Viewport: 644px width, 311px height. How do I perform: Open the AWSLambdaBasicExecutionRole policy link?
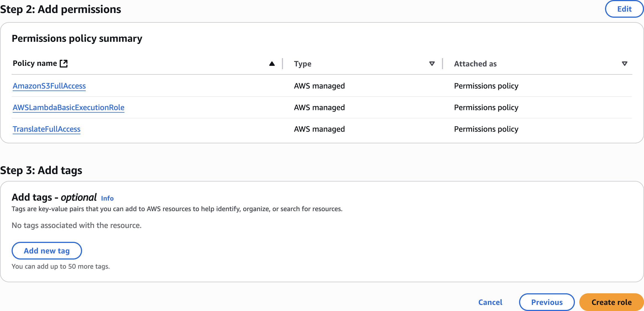point(69,107)
